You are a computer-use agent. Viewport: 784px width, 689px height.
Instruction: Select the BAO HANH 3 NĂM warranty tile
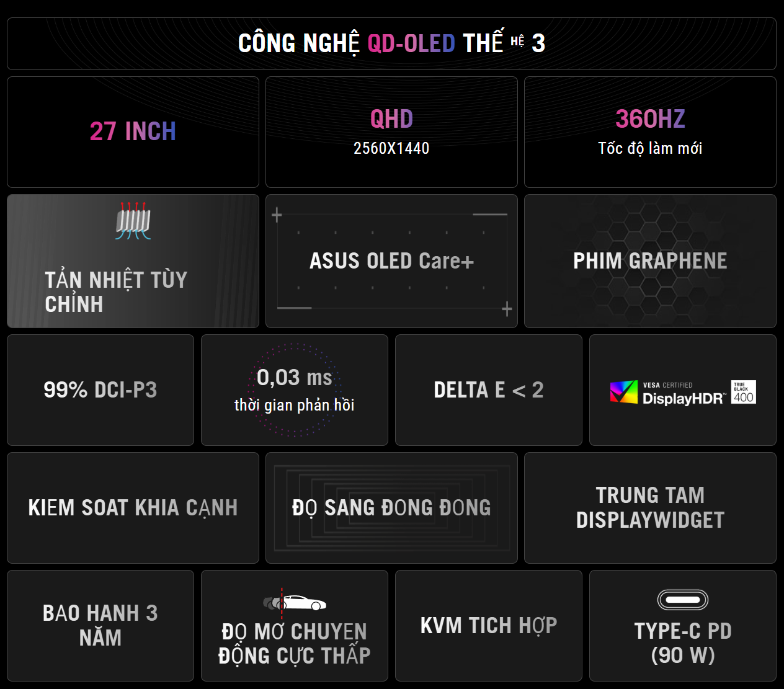tap(100, 626)
